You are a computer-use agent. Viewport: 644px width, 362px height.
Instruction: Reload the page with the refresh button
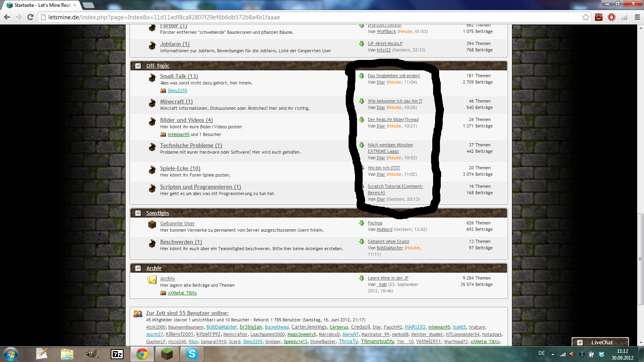30,17
